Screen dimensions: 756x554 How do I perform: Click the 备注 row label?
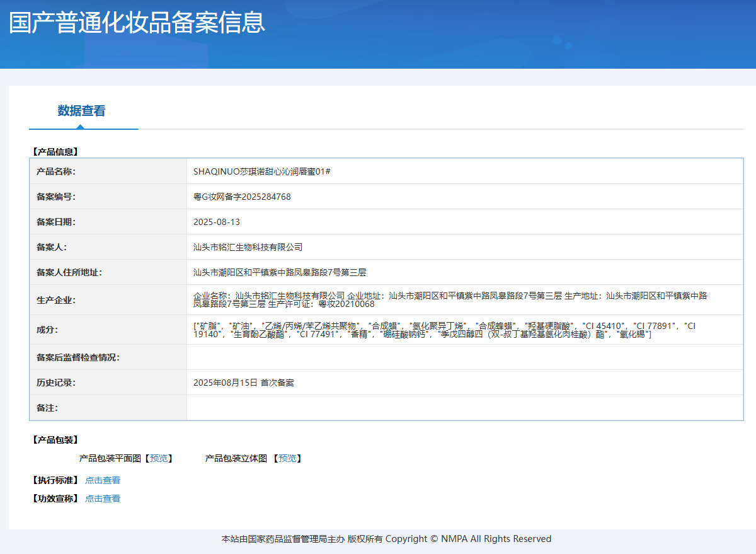pyautogui.click(x=47, y=408)
